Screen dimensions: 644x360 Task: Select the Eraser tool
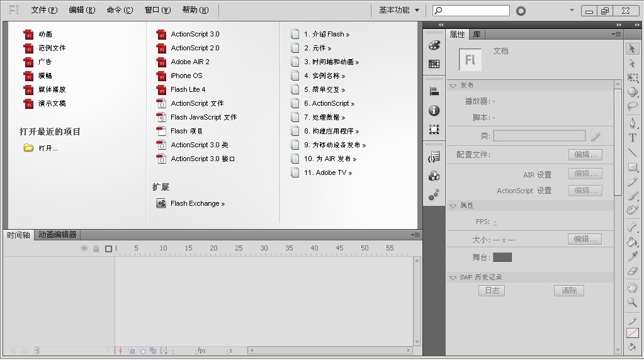coord(633,271)
